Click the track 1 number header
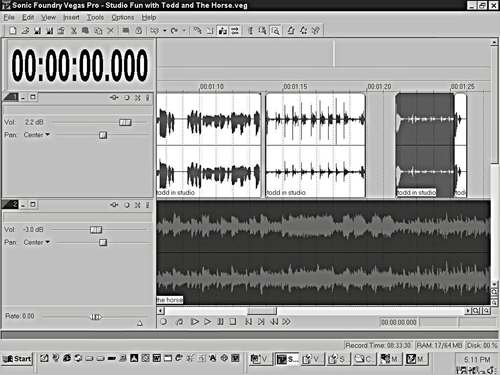This screenshot has width=500, height=375. click(x=11, y=97)
